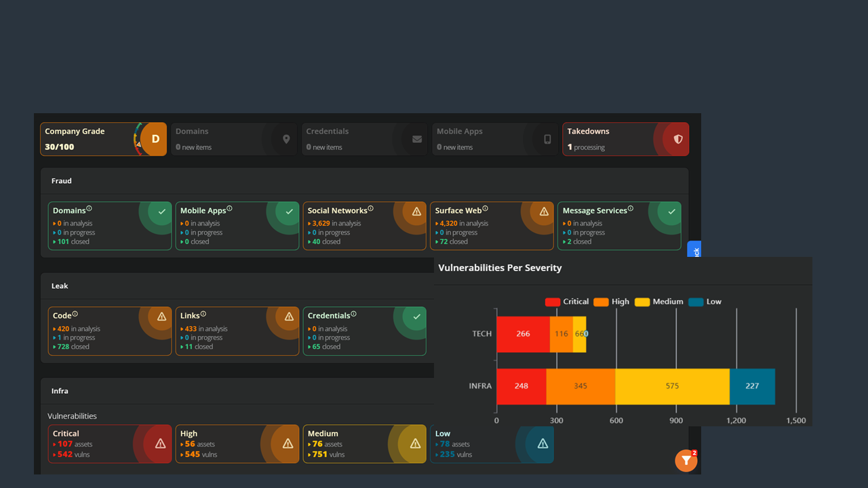Click the INFRA critical bar segment 248
Viewport: 868px width, 488px height.
click(x=521, y=386)
